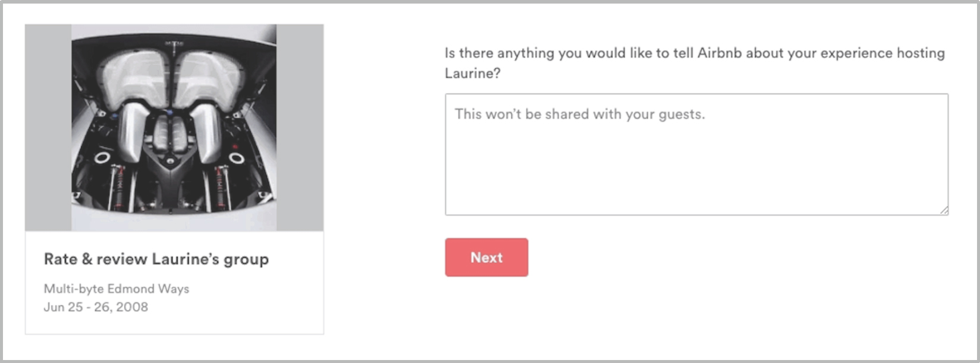Click the "Rate & review Laurine's group" heading
This screenshot has width=980, height=363.
[x=156, y=259]
